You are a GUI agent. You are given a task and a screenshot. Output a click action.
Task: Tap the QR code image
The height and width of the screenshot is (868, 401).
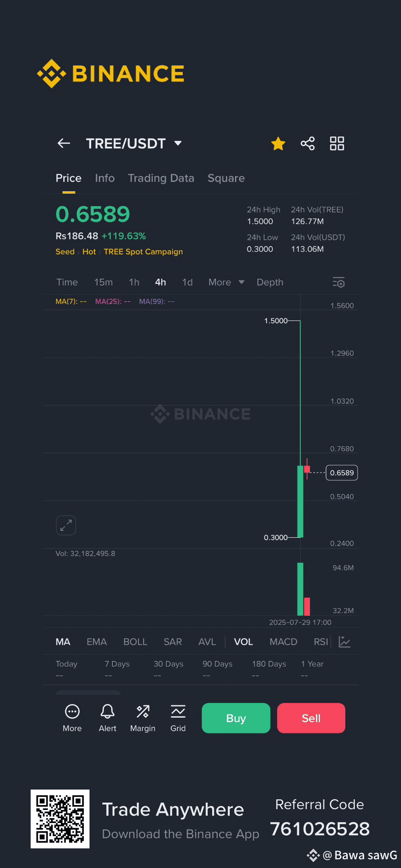[x=60, y=819]
